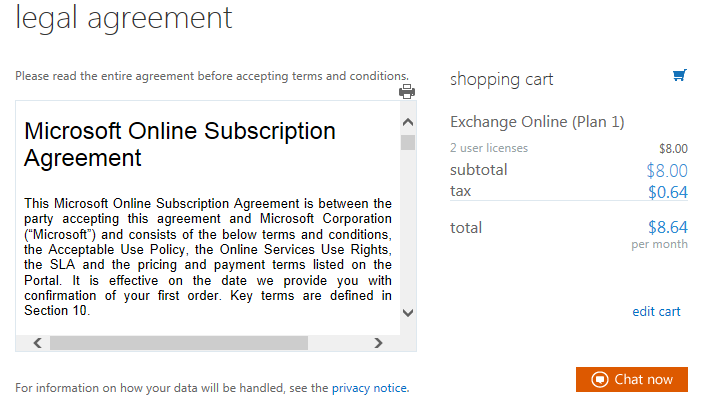Click the horizontal scroll left arrow
This screenshot has height=406, width=720.
click(37, 343)
